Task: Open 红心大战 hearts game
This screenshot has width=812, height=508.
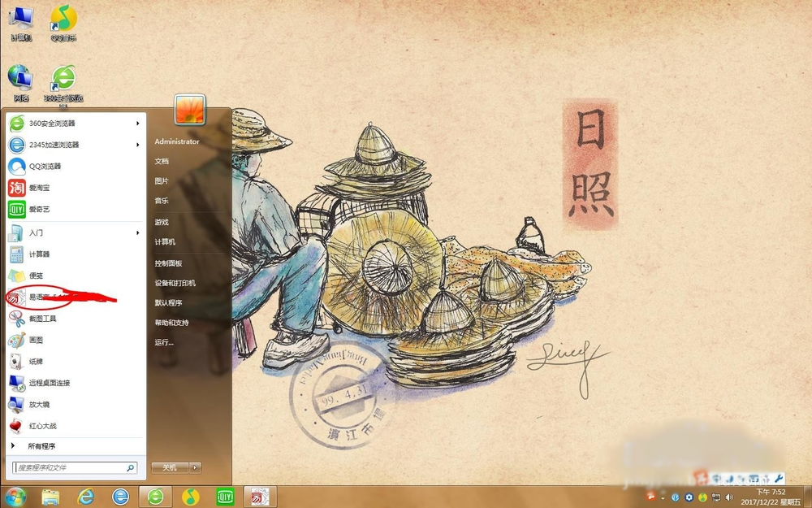Action: tap(75, 426)
